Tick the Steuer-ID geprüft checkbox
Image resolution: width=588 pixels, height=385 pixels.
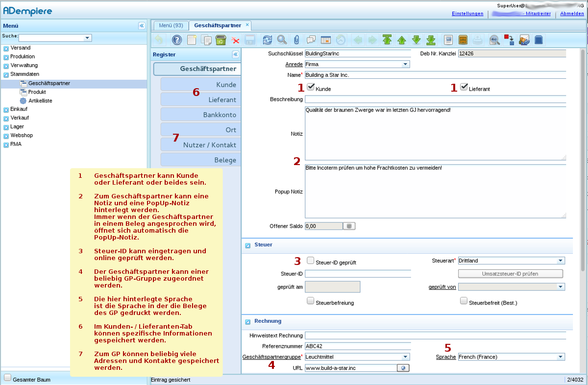pos(311,261)
